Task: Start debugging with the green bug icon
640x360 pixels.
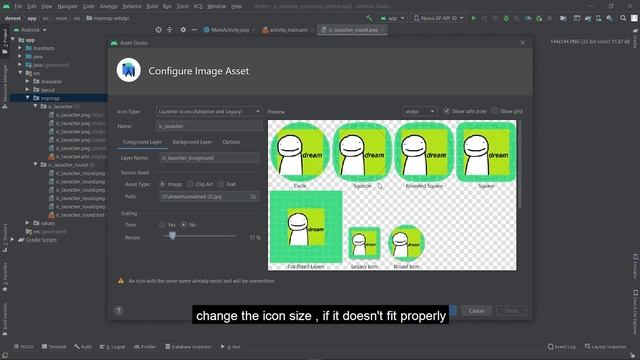Action: pos(506,18)
